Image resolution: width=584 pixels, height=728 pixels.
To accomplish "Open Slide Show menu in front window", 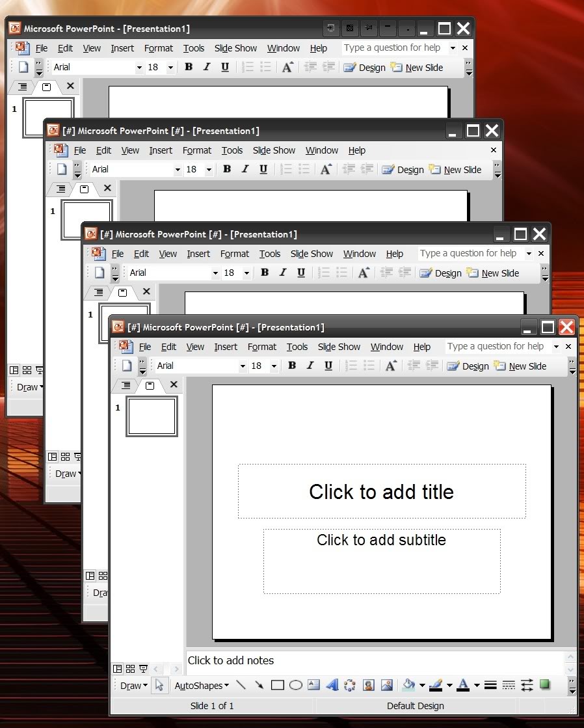I will point(339,347).
